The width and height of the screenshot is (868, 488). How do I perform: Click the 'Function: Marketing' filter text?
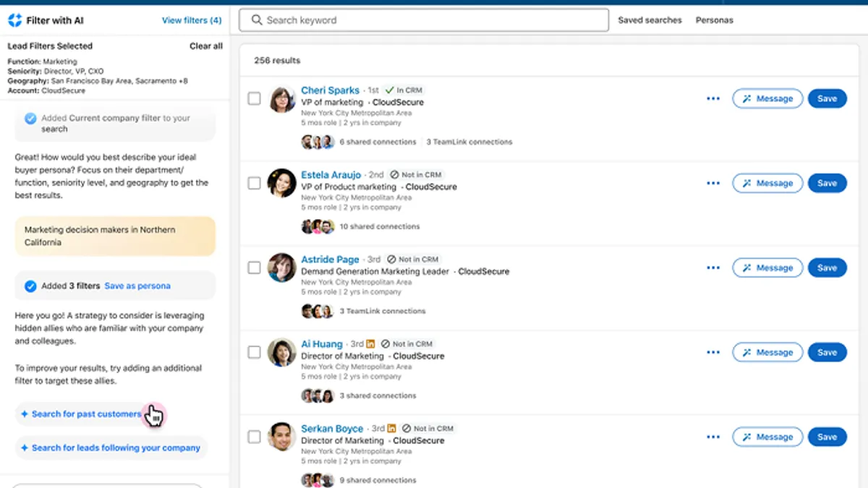point(42,62)
